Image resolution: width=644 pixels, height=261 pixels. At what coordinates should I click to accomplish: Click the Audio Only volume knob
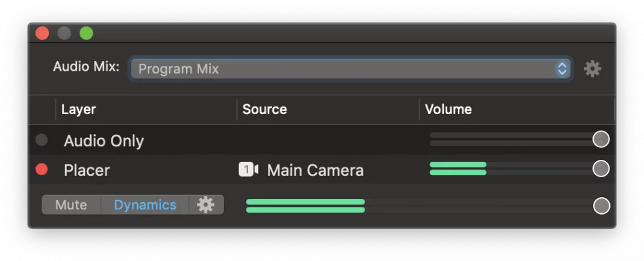pyautogui.click(x=601, y=139)
